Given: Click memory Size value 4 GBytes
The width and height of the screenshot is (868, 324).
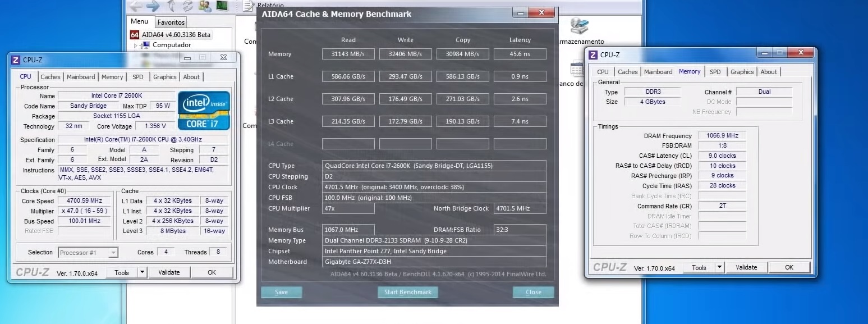Looking at the screenshot, I should coord(653,102).
